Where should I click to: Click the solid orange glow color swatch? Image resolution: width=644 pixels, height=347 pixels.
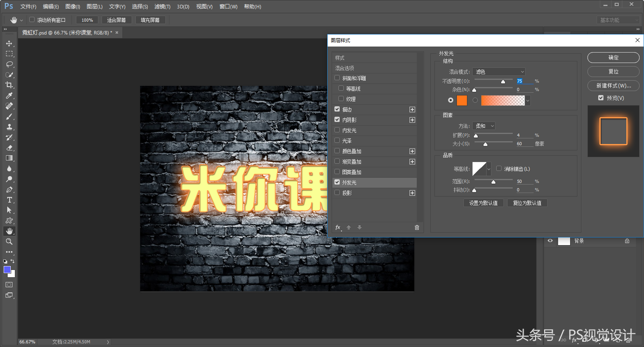click(x=462, y=100)
